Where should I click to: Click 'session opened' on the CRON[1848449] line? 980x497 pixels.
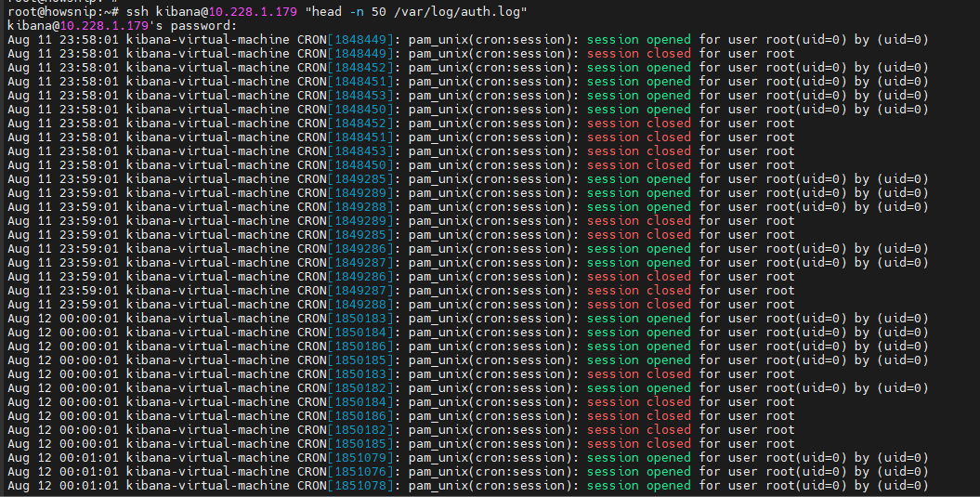pyautogui.click(x=639, y=39)
